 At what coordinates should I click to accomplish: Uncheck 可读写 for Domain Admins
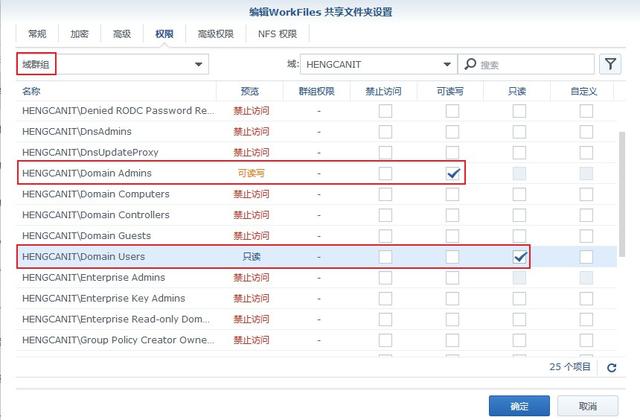(x=452, y=173)
